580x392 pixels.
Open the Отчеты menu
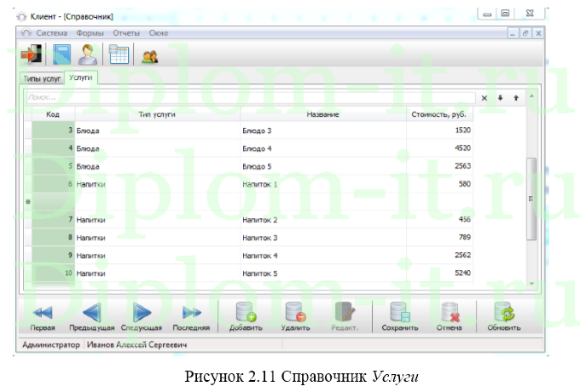[126, 33]
